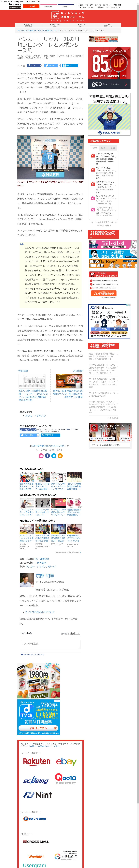Bookmark with はてブ button below headline
Image resolution: width=139 pixels, height=868 pixels.
pos(70,66)
